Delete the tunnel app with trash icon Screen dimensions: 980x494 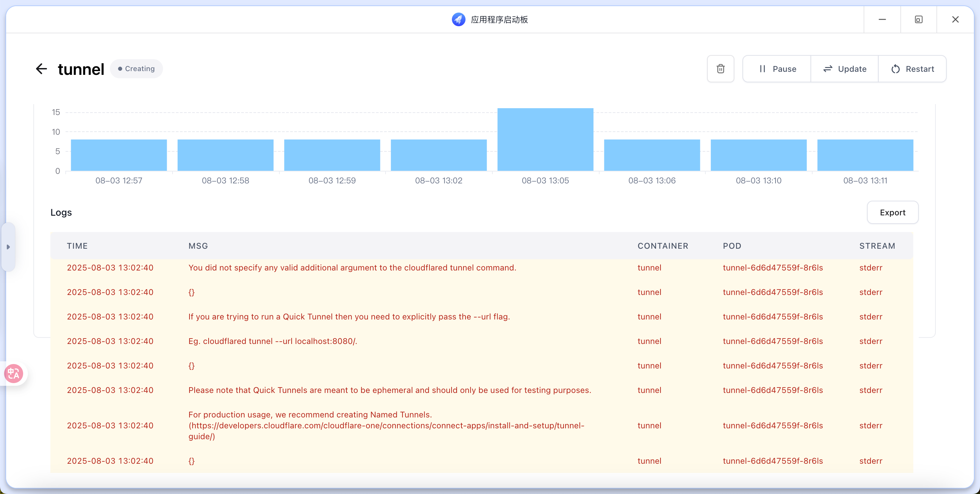click(721, 69)
